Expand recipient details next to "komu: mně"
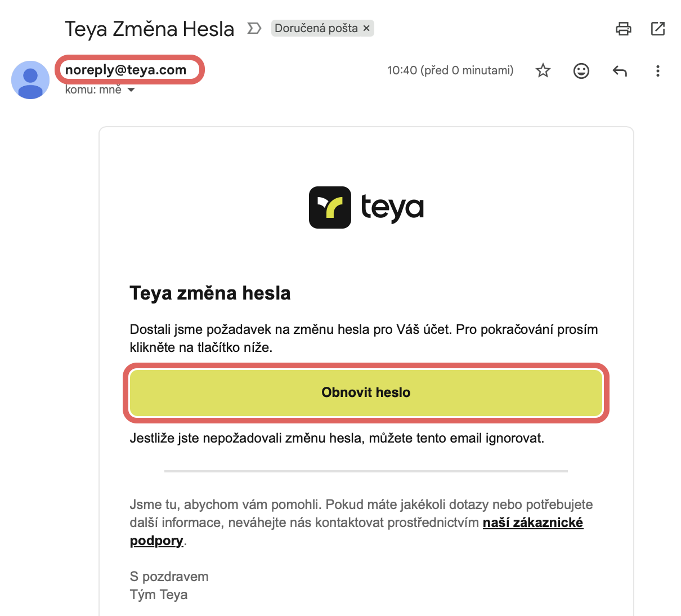 131,90
